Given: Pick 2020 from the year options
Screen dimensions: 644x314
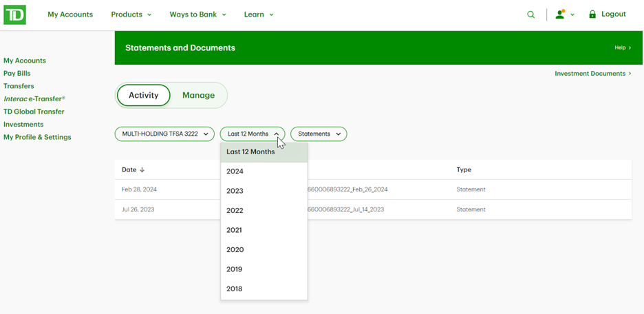Looking at the screenshot, I should (x=264, y=250).
